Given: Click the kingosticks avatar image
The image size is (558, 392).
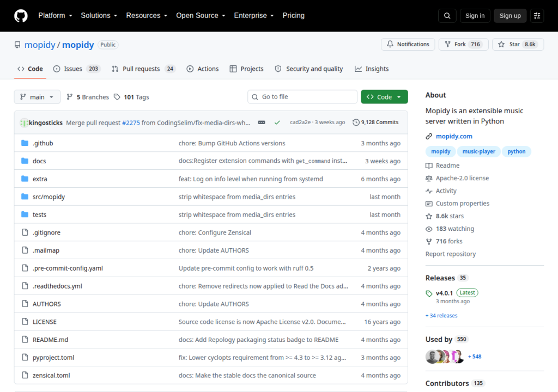Looking at the screenshot, I should click(24, 122).
